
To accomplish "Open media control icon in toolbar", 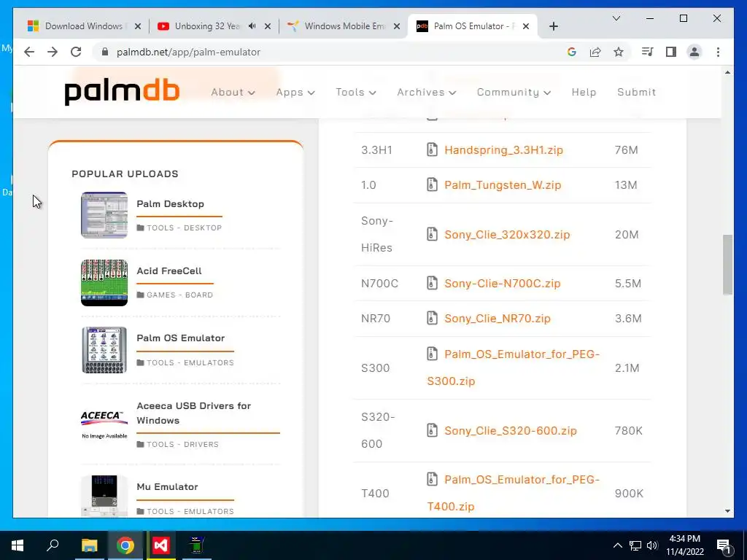I will tap(648, 52).
